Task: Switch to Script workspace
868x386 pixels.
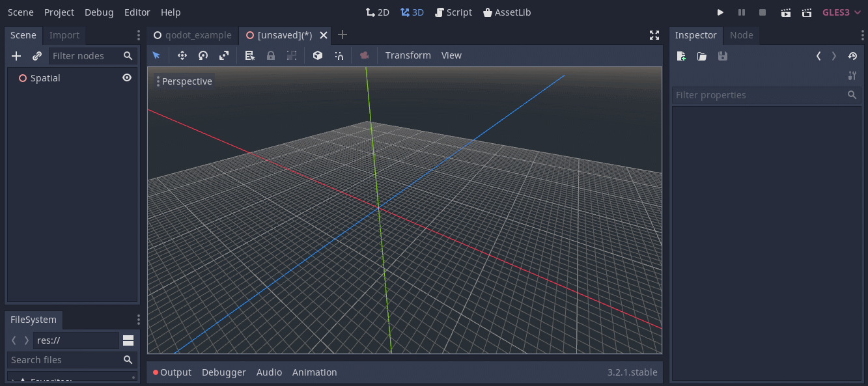Action: [x=454, y=12]
